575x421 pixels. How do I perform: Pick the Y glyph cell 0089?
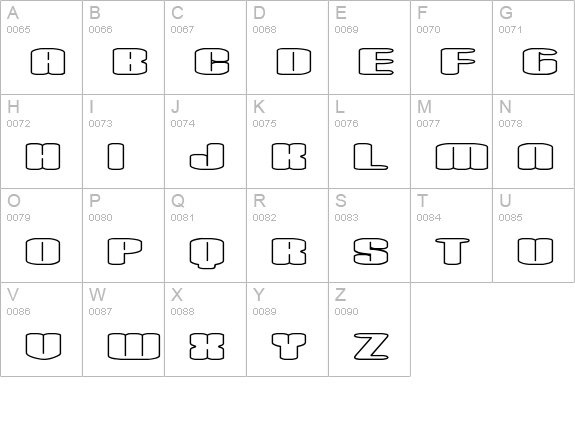[288, 329]
